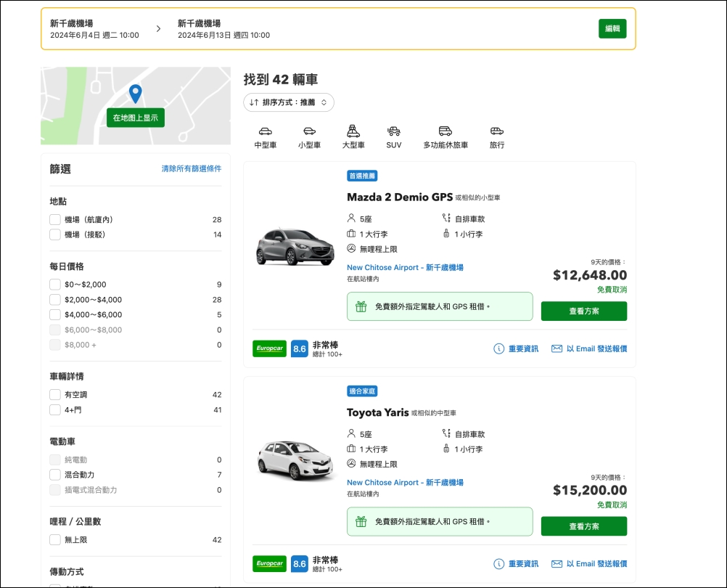This screenshot has width=727, height=588.
Task: Select the SUV car type icon
Action: 394,131
